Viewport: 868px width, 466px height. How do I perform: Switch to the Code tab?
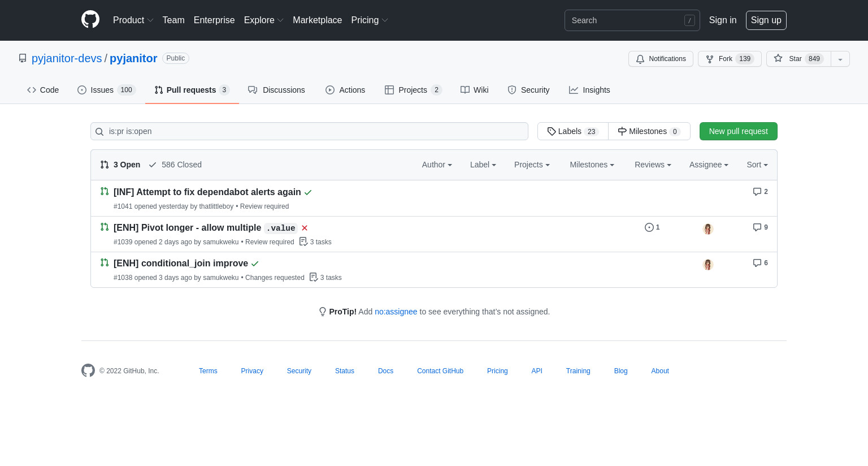pyautogui.click(x=43, y=90)
